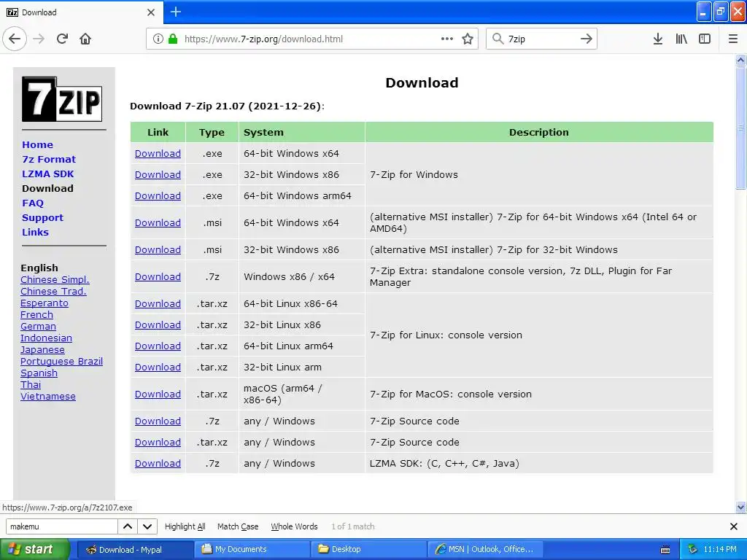
Task: Open My Documents from the taskbar
Action: click(x=252, y=550)
